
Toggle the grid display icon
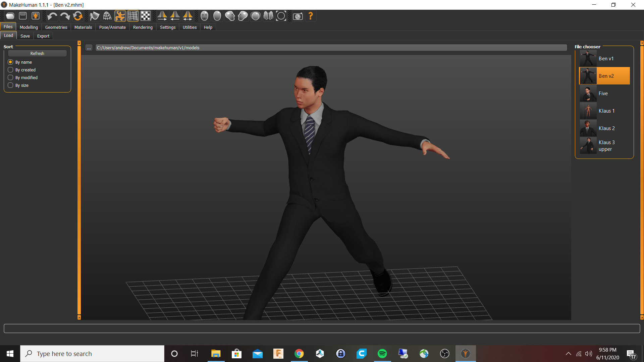[133, 16]
